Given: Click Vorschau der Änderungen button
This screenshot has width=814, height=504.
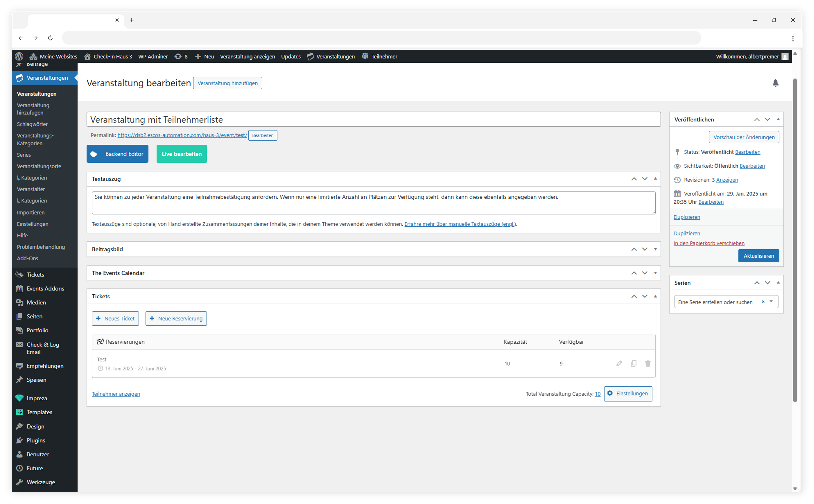Looking at the screenshot, I should coord(744,137).
